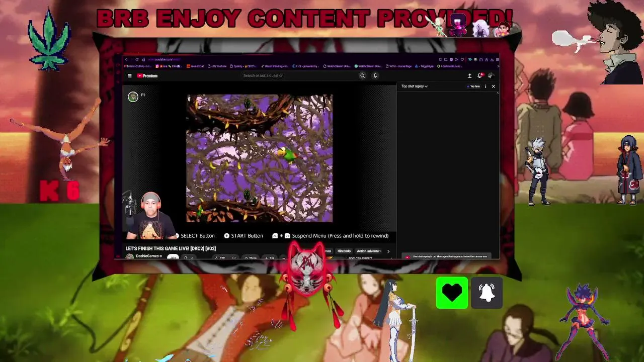Viewport: 644px width, 362px height.
Task: Open the browser main menu icon
Action: click(x=497, y=60)
